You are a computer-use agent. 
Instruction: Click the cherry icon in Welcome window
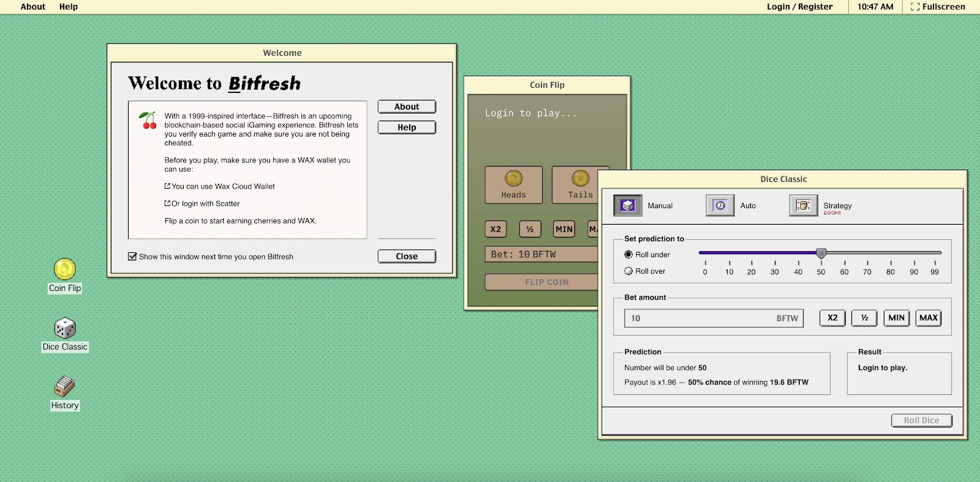tap(148, 120)
